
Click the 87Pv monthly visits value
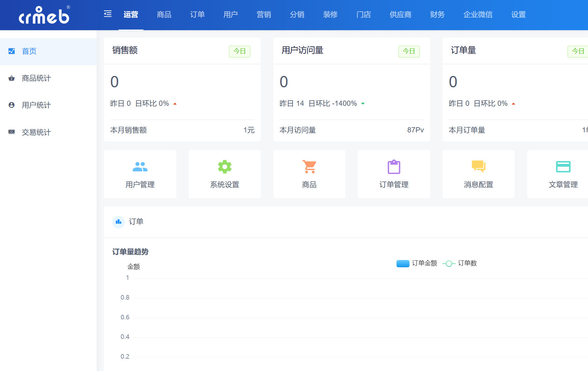416,130
